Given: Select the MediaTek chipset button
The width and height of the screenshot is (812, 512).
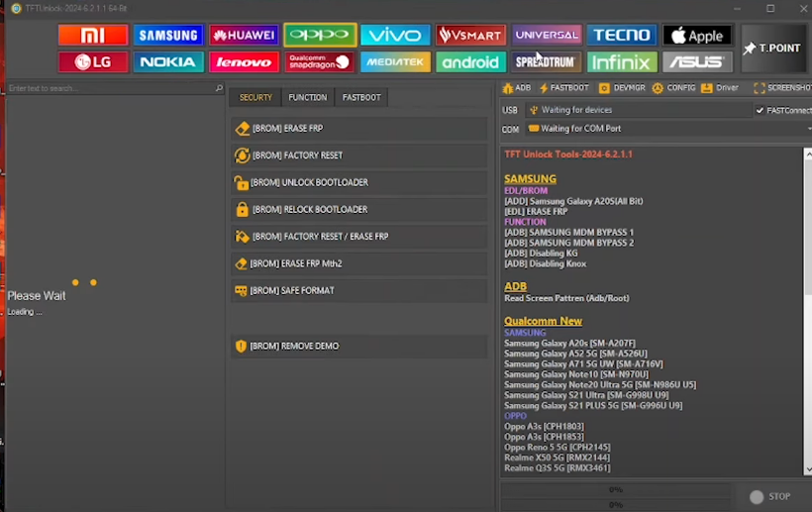Looking at the screenshot, I should point(395,62).
